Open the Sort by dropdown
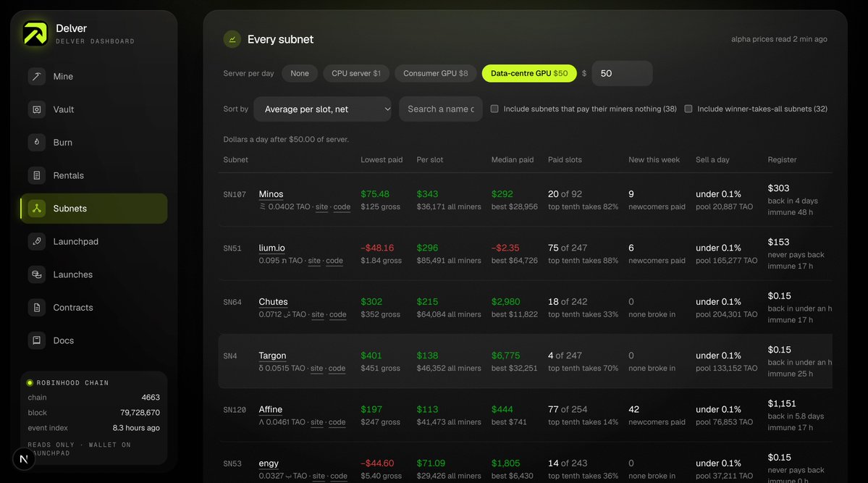The image size is (868, 483). click(322, 109)
